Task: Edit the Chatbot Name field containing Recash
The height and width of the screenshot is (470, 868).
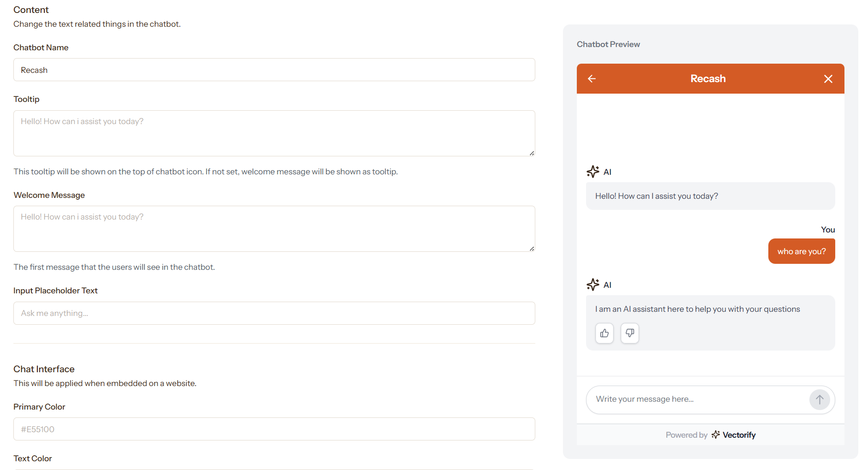Action: coord(274,70)
